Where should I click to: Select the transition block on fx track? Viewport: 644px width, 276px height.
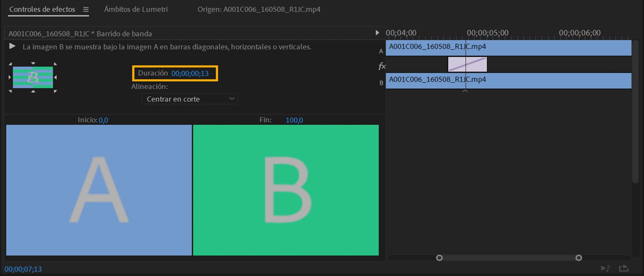(467, 64)
